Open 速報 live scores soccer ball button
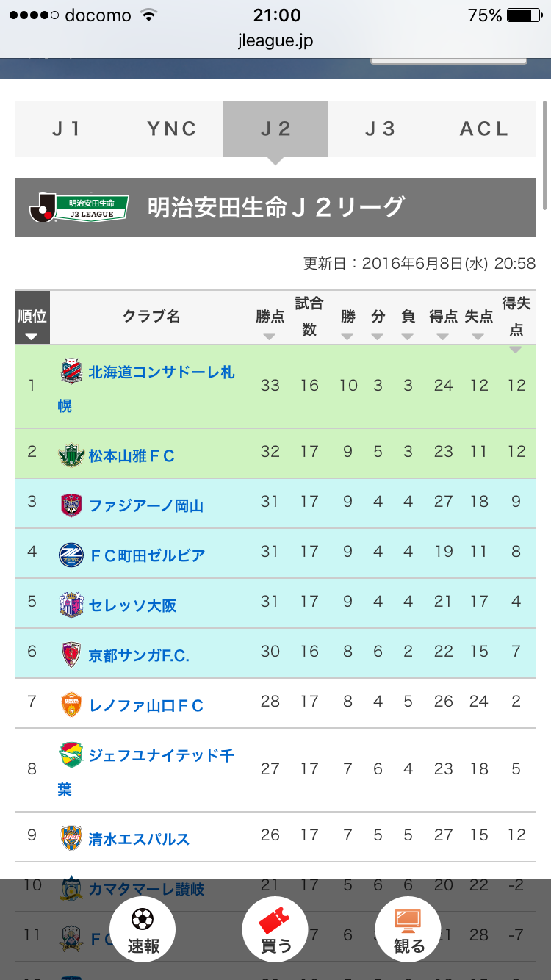This screenshot has width=551, height=980. [x=143, y=929]
